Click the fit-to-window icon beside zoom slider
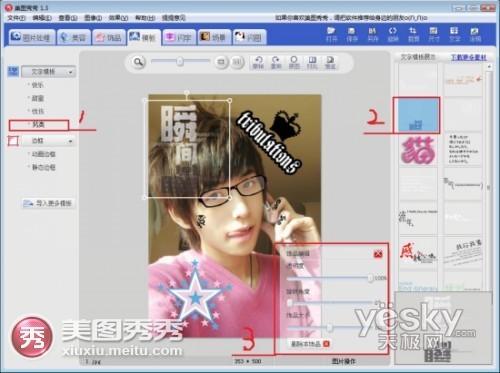Image resolution: width=500 pixels, height=373 pixels. 221,62
